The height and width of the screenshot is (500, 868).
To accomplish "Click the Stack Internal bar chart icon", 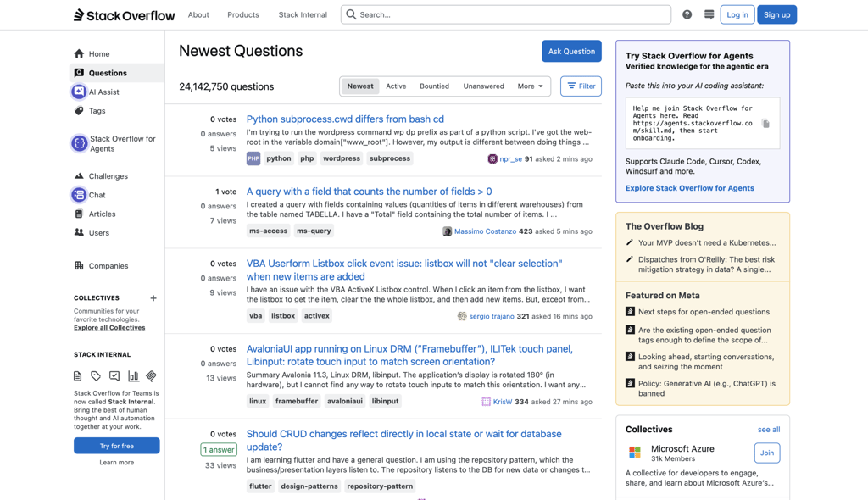I will pyautogui.click(x=133, y=376).
